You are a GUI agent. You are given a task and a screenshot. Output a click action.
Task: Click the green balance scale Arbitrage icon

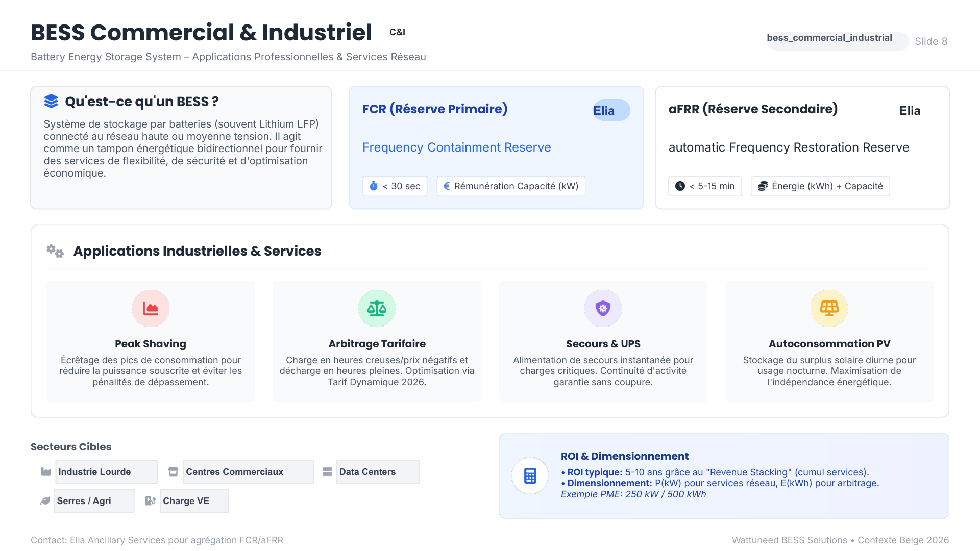coord(377,308)
